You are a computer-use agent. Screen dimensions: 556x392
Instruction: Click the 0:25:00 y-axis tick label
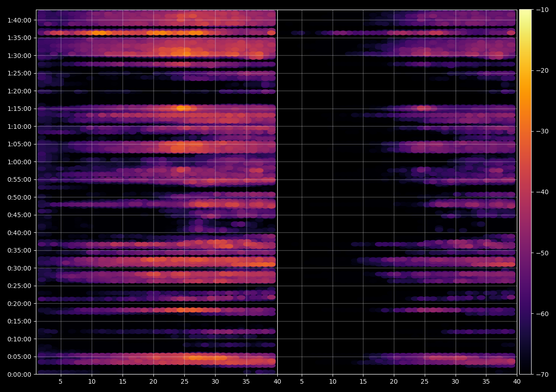(19, 286)
